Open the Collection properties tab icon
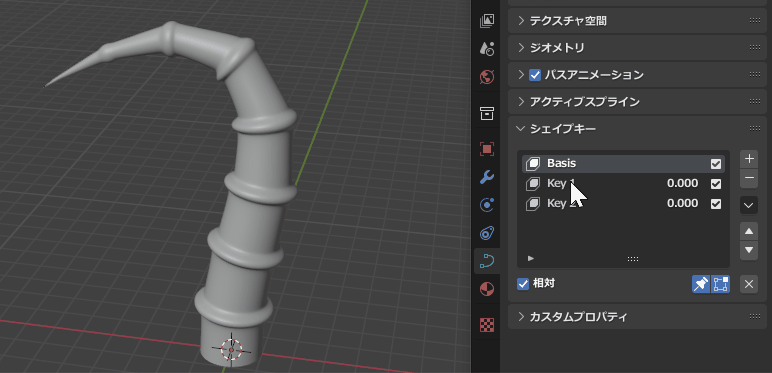 tap(487, 113)
